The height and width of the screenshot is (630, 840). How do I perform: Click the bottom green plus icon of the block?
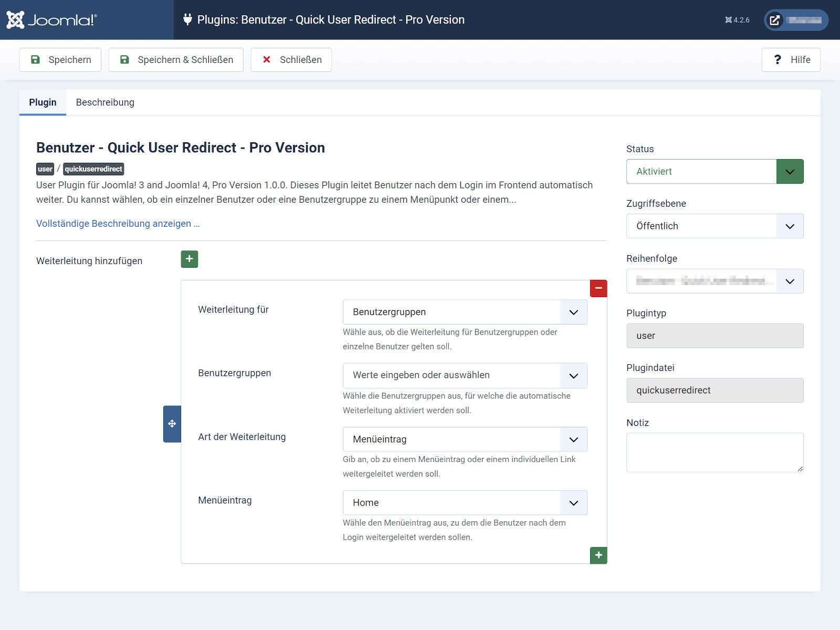(598, 555)
